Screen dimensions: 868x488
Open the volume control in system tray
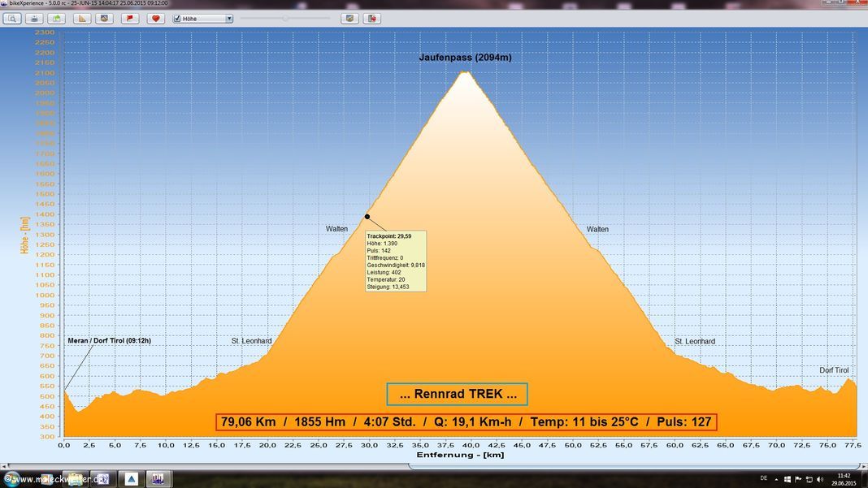coord(820,479)
